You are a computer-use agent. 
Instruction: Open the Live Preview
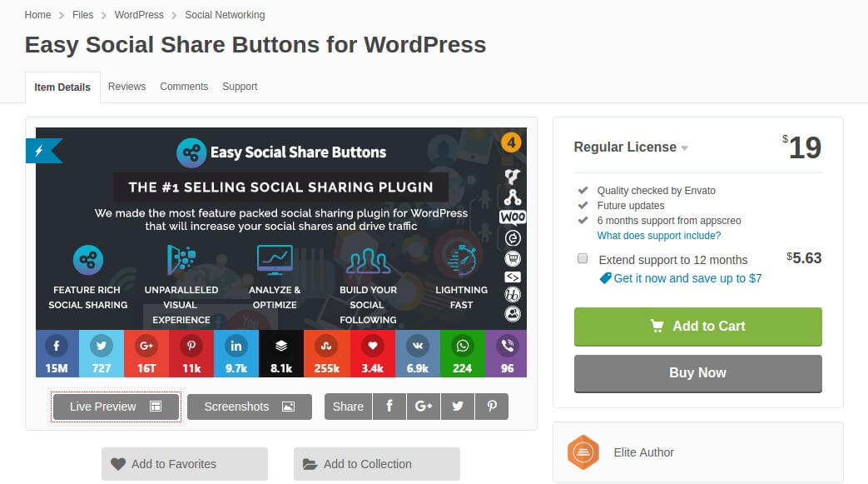(116, 407)
